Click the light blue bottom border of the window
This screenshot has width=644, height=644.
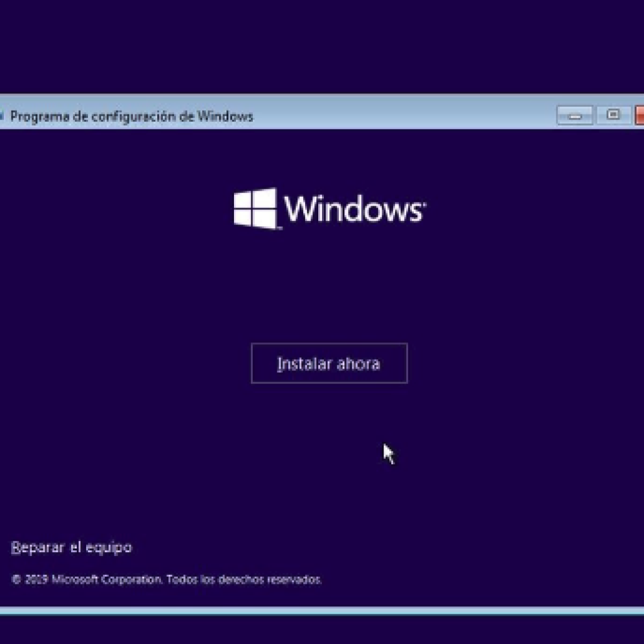[322, 611]
